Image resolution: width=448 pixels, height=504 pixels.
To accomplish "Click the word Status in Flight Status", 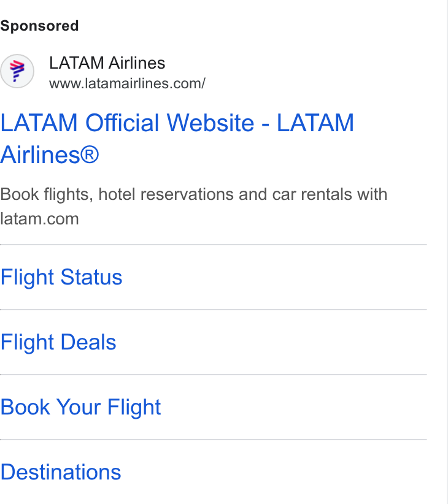I will pos(91,277).
